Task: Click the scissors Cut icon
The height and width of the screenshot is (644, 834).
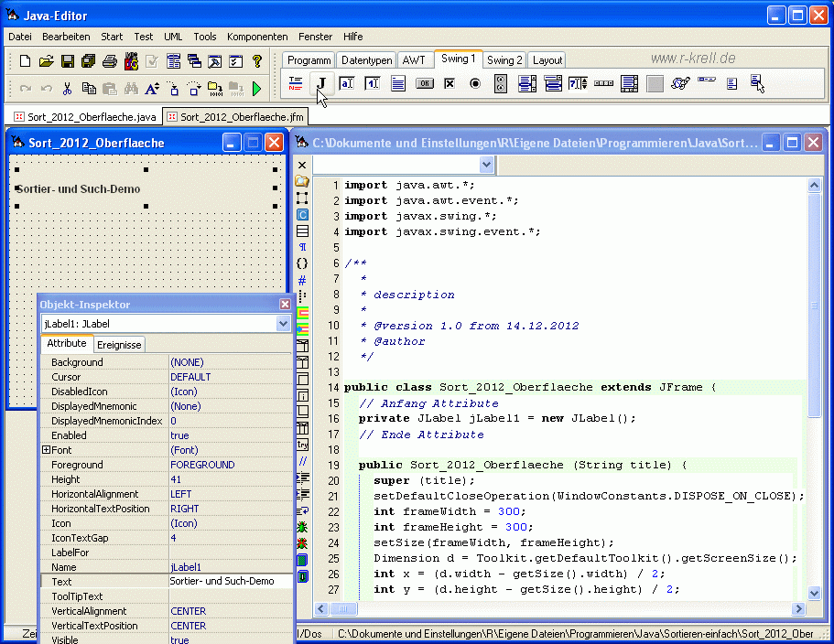Action: (x=67, y=89)
